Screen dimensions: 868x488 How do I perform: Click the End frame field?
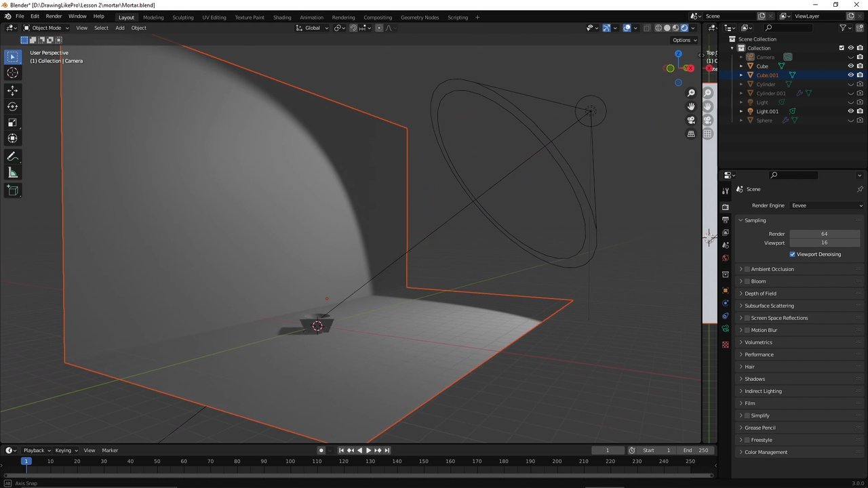pyautogui.click(x=696, y=450)
